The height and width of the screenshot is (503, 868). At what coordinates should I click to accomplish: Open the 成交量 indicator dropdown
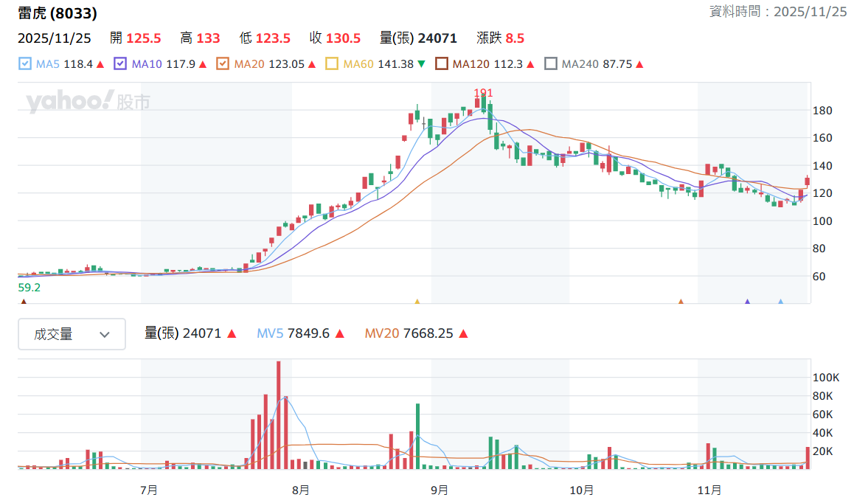[72, 334]
